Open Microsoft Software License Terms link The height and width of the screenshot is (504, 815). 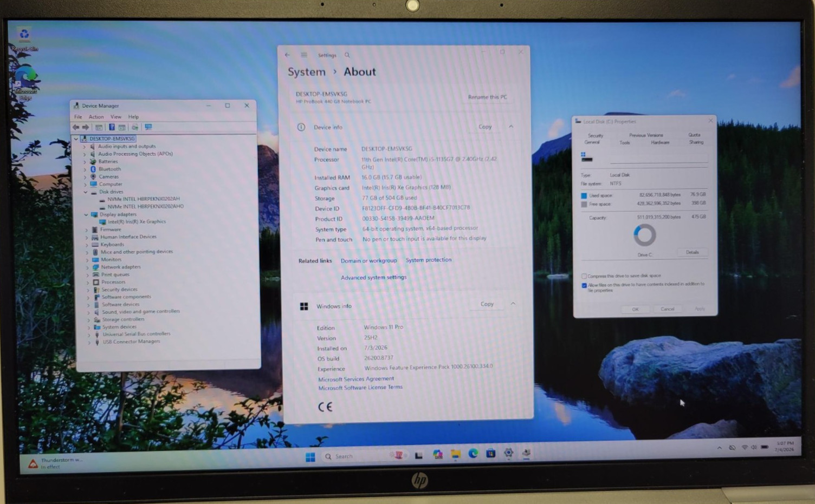coord(360,388)
